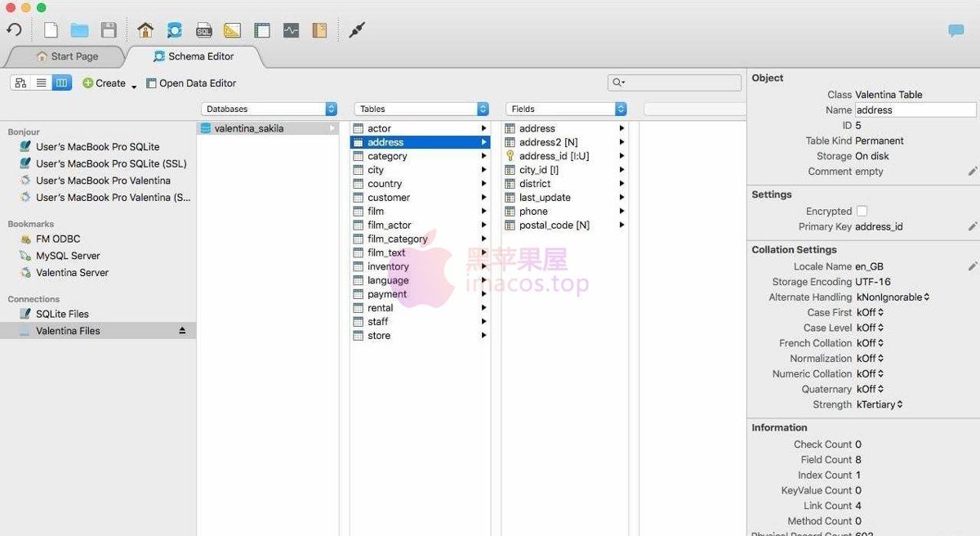Open the Start Page house icon in toolbar

(145, 30)
